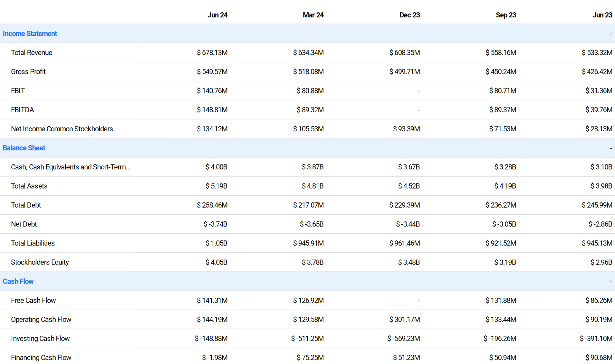Select Free Cash Flow value $ 131.88M

click(501, 300)
